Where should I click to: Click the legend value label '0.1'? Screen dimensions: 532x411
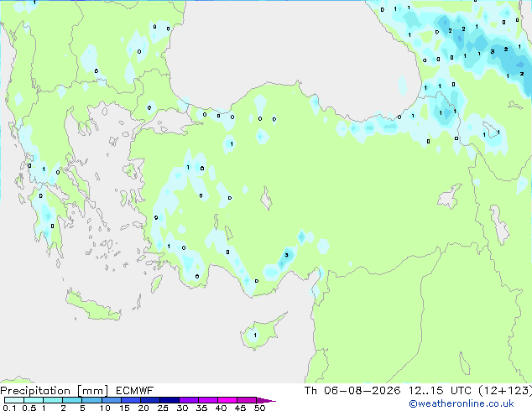[x=9, y=408]
